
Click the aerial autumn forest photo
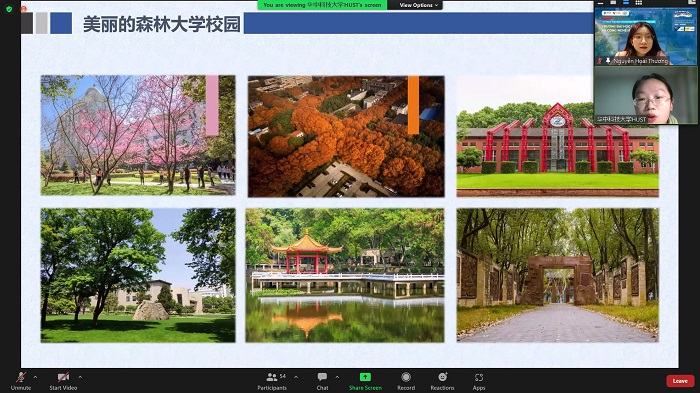pos(346,136)
